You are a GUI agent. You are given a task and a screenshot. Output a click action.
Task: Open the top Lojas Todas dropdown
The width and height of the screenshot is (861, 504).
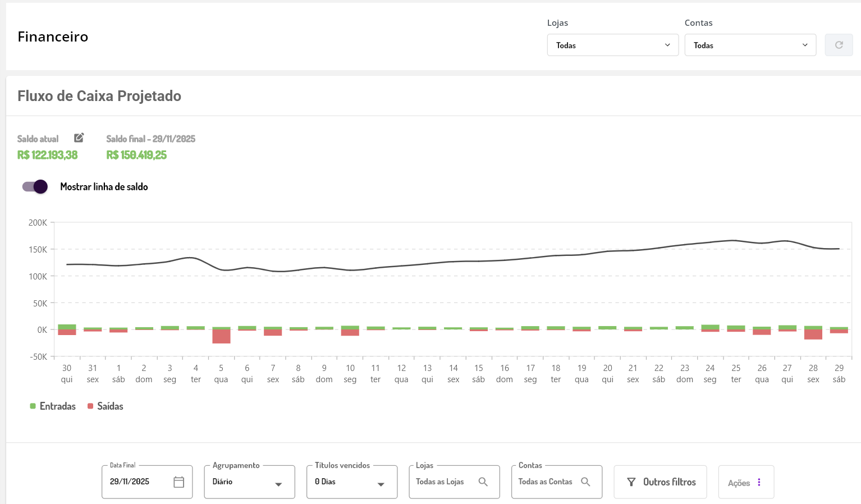(x=612, y=45)
